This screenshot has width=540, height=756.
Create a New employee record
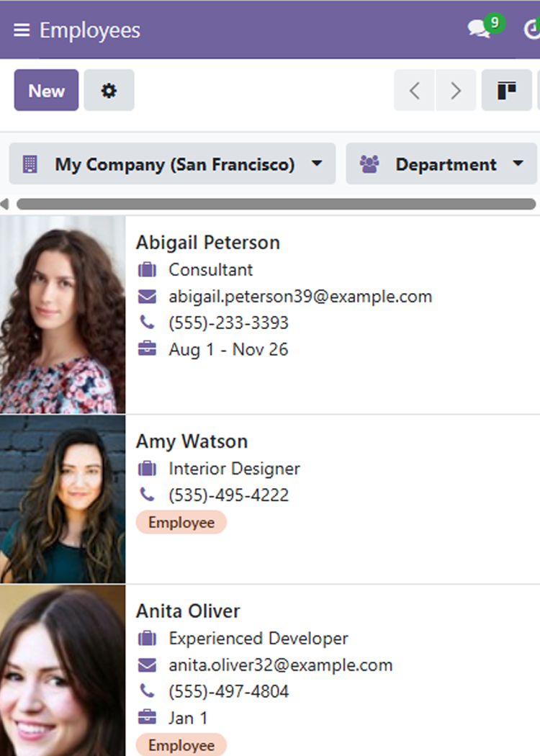[x=46, y=90]
